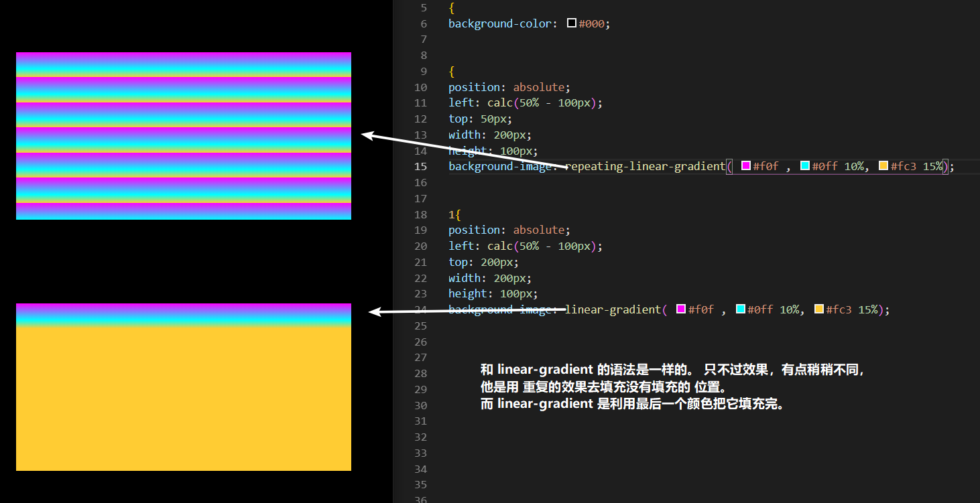
Task: Click line number 33 in the gutter
Action: [420, 453]
